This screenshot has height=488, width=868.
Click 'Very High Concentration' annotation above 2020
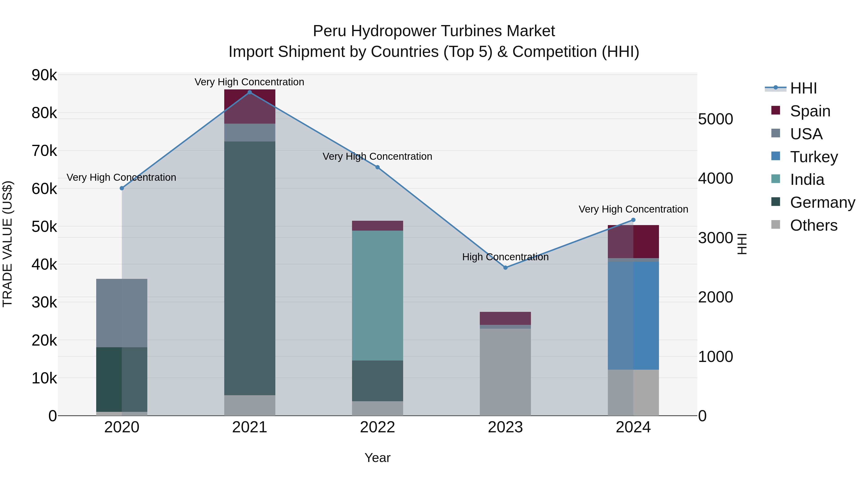121,177
